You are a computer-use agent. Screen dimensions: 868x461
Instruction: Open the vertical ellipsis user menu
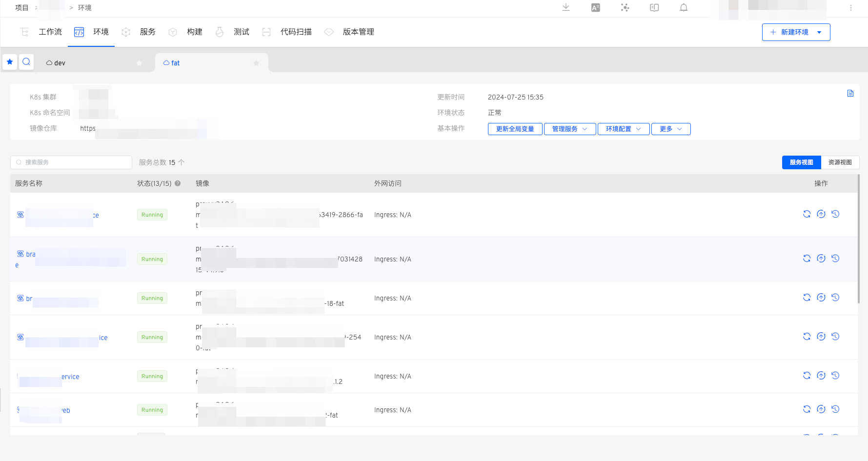(851, 8)
